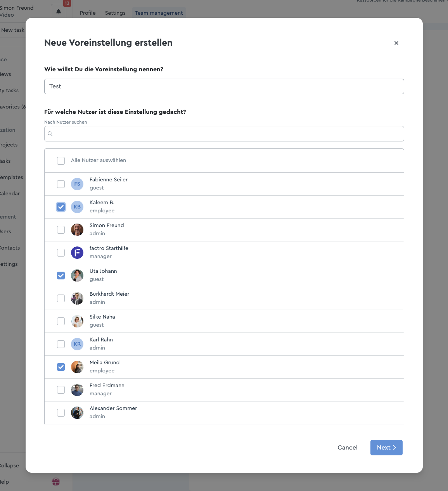The width and height of the screenshot is (448, 491).
Task: Click Simon Freund's profile photo
Action: click(77, 230)
